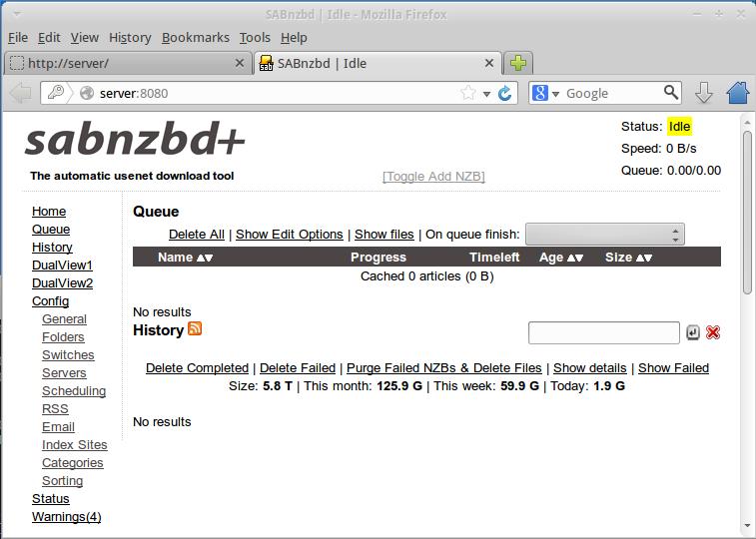Open Switches config page

(x=68, y=355)
